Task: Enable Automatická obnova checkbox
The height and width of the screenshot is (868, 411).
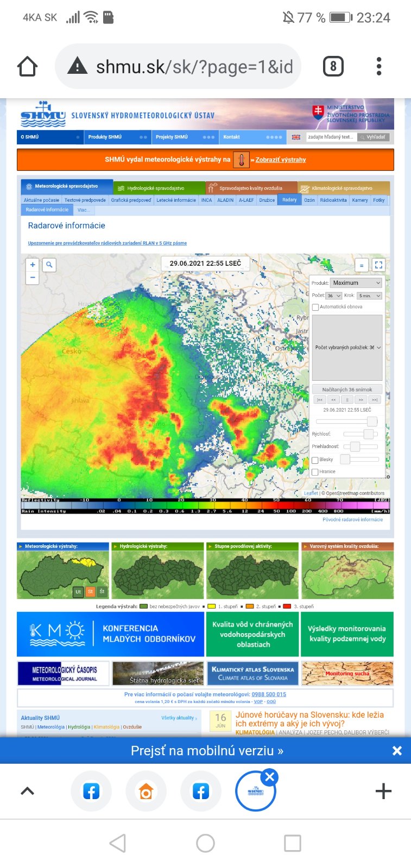Action: click(315, 307)
